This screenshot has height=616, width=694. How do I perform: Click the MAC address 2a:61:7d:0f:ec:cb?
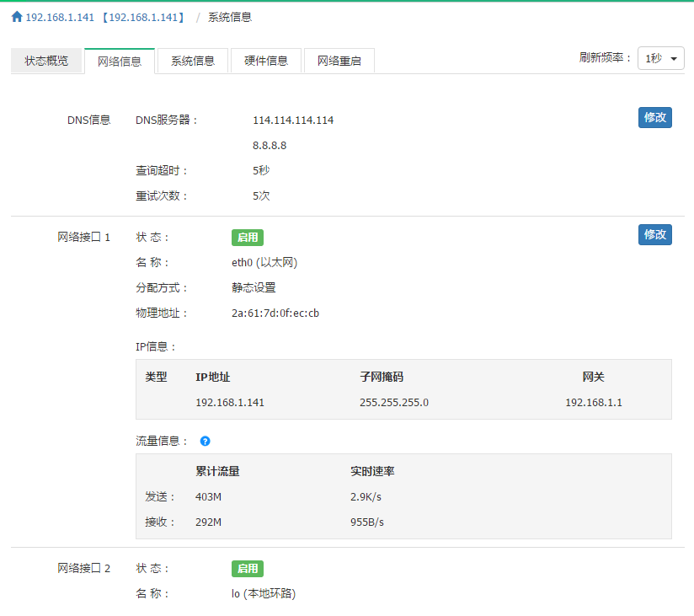click(x=275, y=313)
